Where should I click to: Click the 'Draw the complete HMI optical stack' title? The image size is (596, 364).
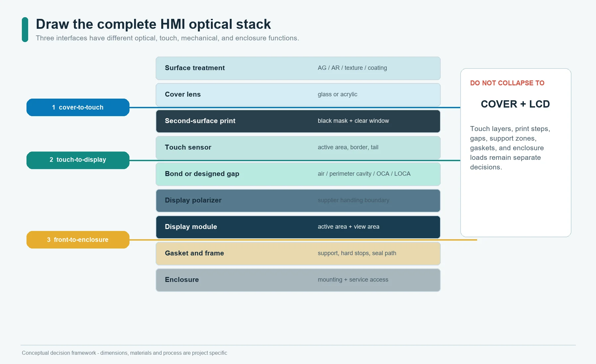pyautogui.click(x=153, y=24)
